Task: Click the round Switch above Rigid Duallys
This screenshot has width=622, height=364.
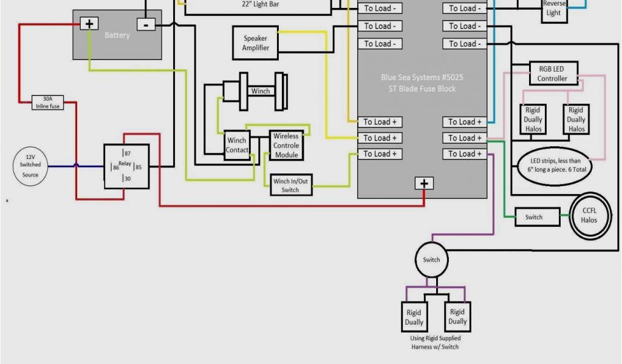Action: (x=431, y=260)
